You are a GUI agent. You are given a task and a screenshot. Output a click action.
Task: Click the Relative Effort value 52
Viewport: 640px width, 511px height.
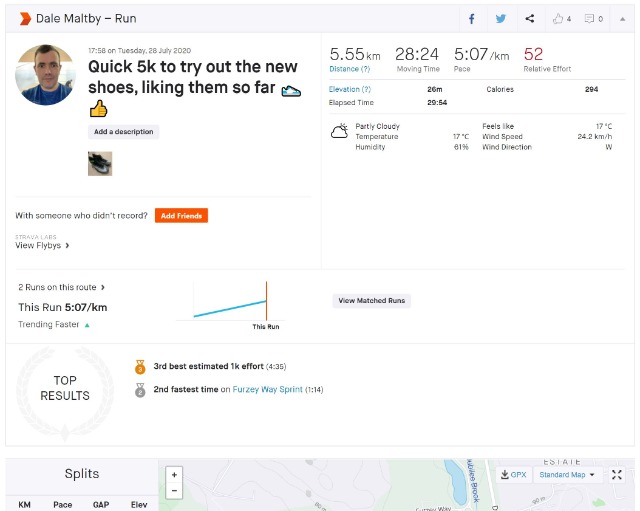533,54
